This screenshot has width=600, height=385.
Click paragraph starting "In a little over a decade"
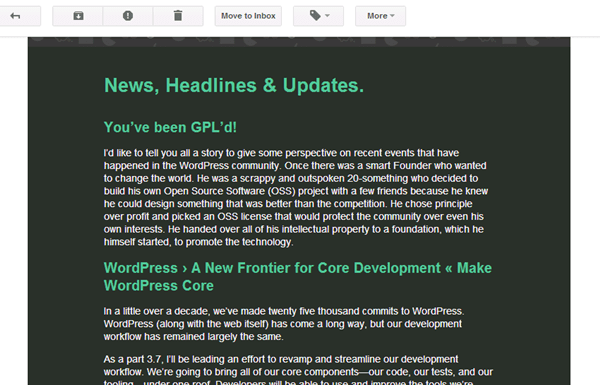point(284,324)
